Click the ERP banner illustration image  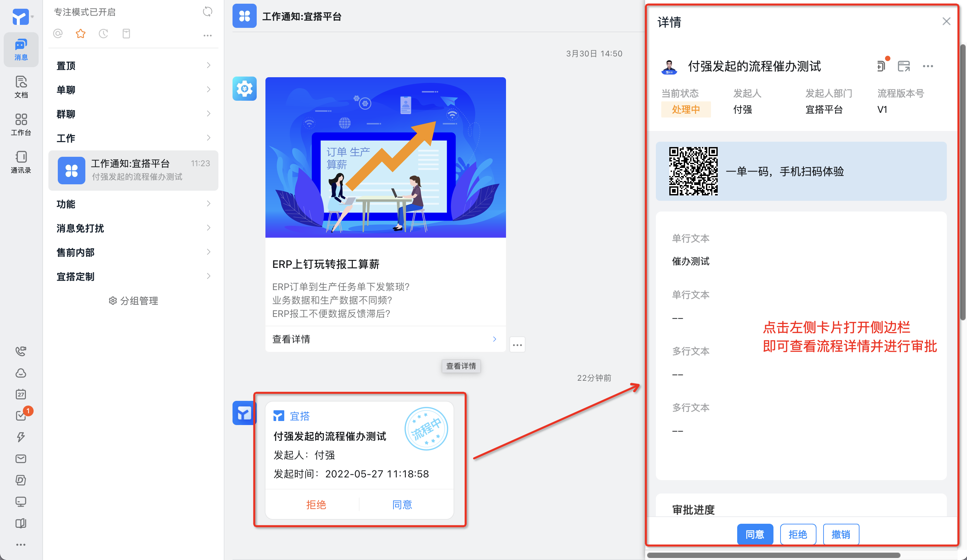coord(385,157)
